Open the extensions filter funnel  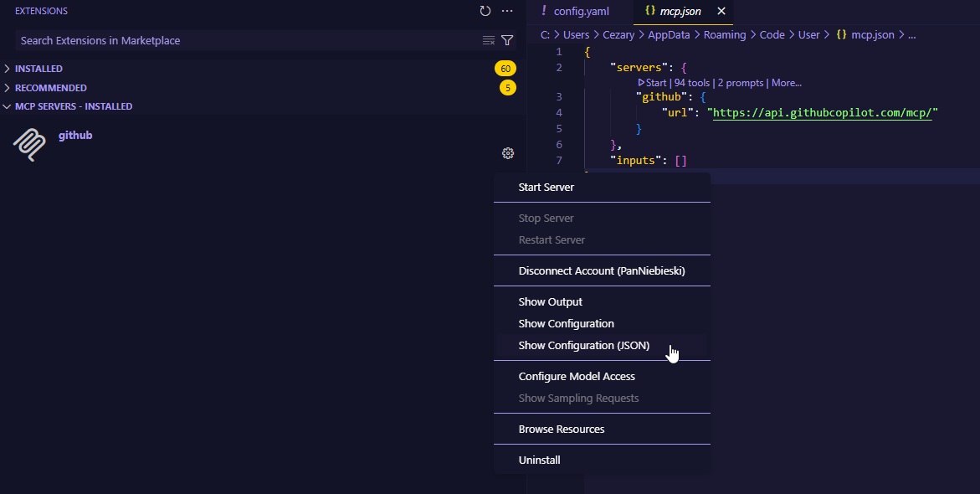click(507, 41)
